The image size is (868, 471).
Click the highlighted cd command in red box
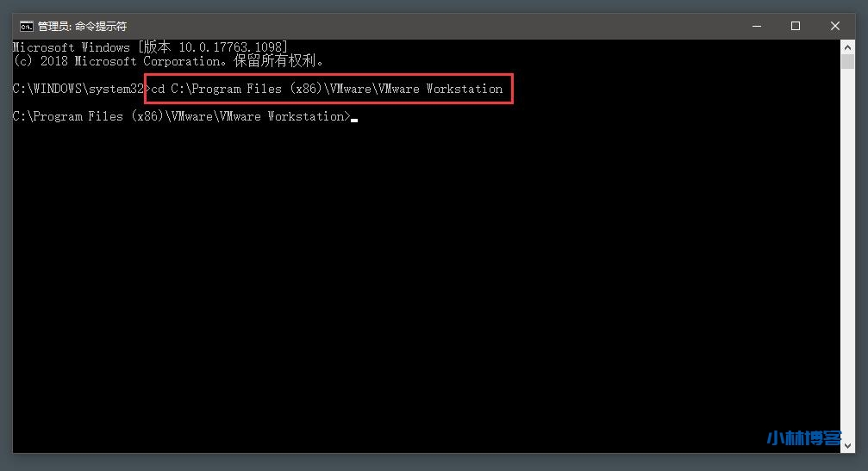328,89
